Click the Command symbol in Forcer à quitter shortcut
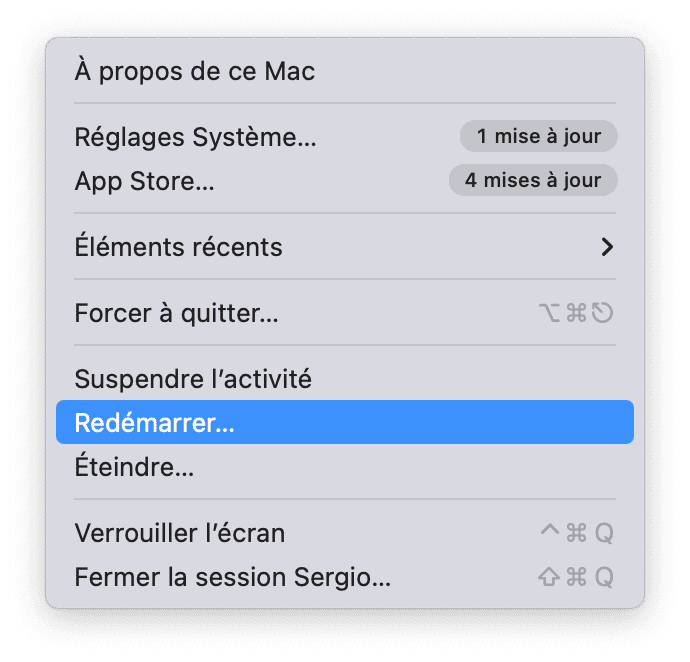The width and height of the screenshot is (690, 662). click(x=576, y=314)
